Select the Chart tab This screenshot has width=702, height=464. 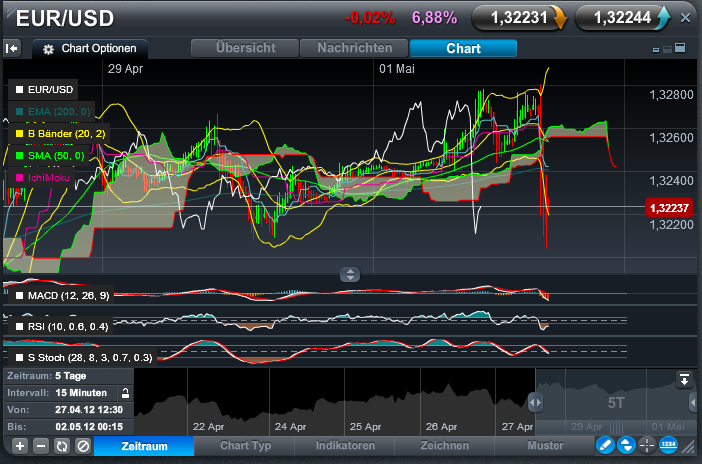(x=463, y=48)
